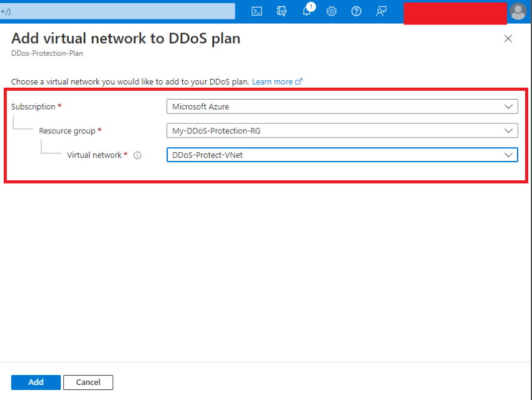View notifications via the bell icon
The image size is (532, 400).
click(306, 12)
